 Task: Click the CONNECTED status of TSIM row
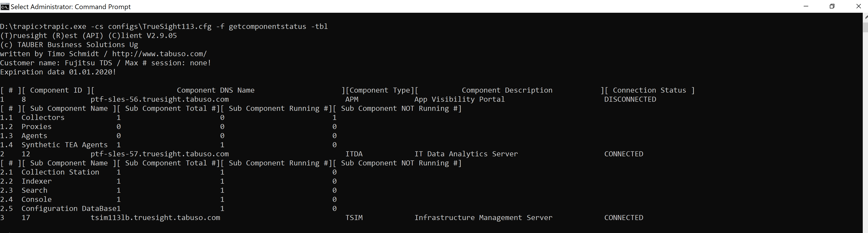(x=624, y=218)
